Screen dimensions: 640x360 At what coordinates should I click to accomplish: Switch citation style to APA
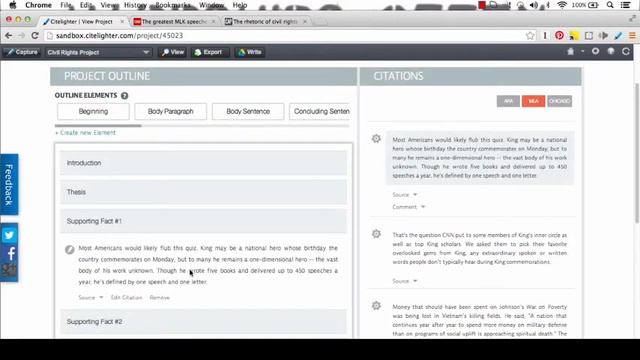[508, 101]
